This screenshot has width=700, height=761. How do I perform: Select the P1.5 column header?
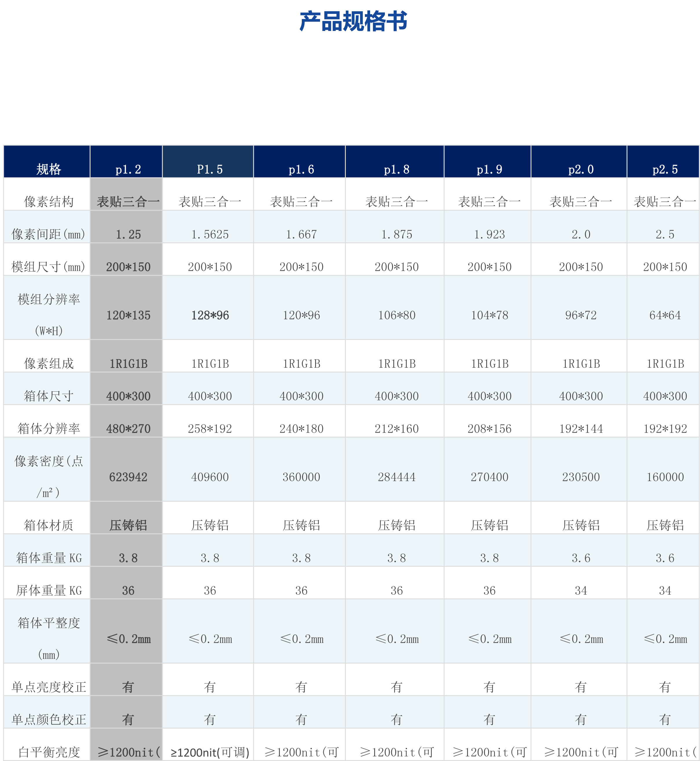coord(210,169)
